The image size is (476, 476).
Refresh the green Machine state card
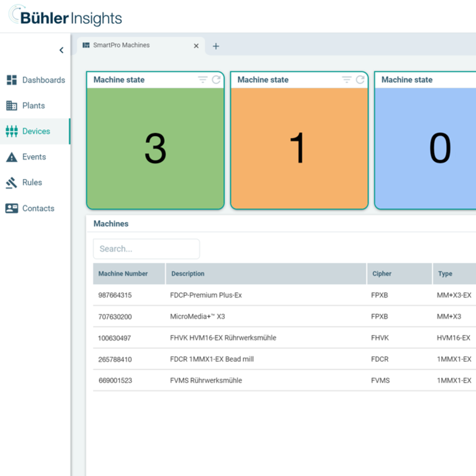point(216,80)
